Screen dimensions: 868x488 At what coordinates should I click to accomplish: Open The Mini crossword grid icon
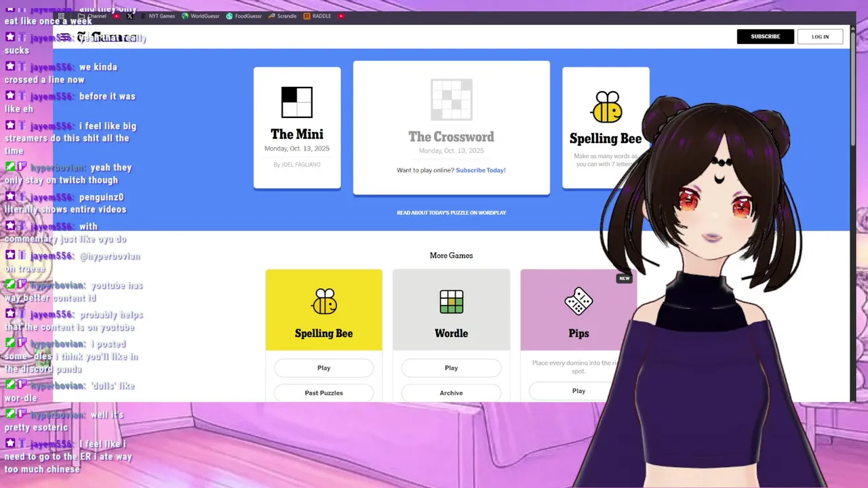[x=297, y=102]
